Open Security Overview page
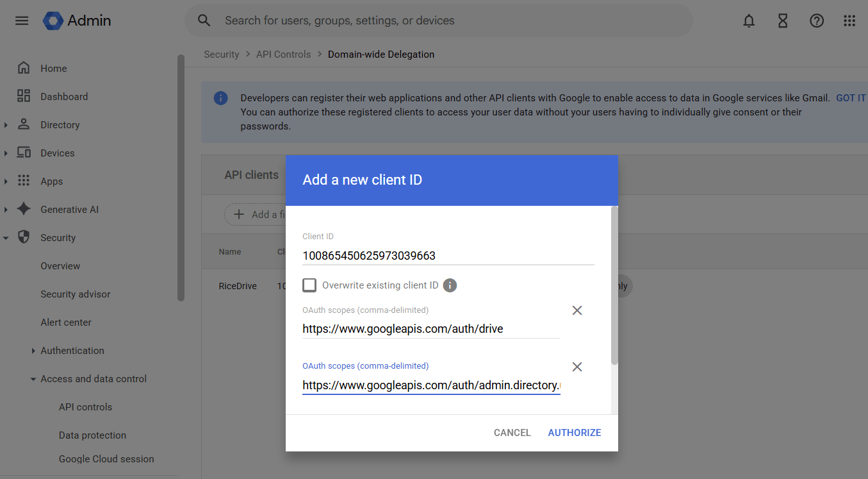Image resolution: width=868 pixels, height=479 pixels. coord(60,265)
